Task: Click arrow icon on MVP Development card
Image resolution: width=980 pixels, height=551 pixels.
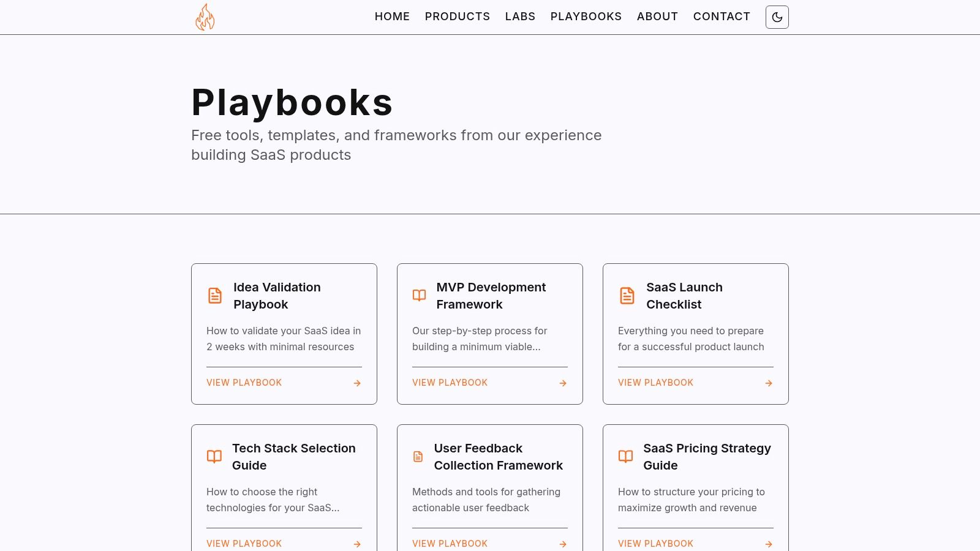Action: [563, 383]
